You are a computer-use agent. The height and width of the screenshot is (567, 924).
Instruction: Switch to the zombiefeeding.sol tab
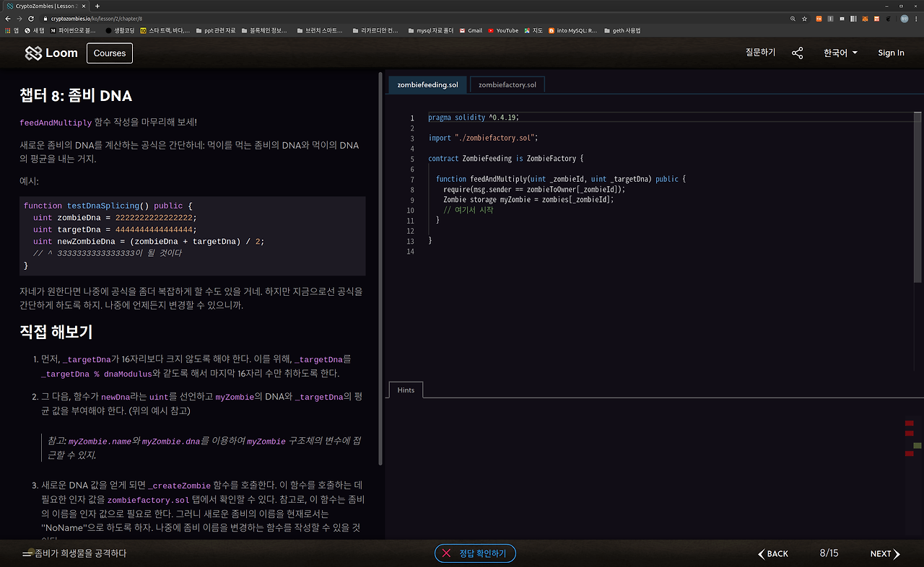point(427,84)
